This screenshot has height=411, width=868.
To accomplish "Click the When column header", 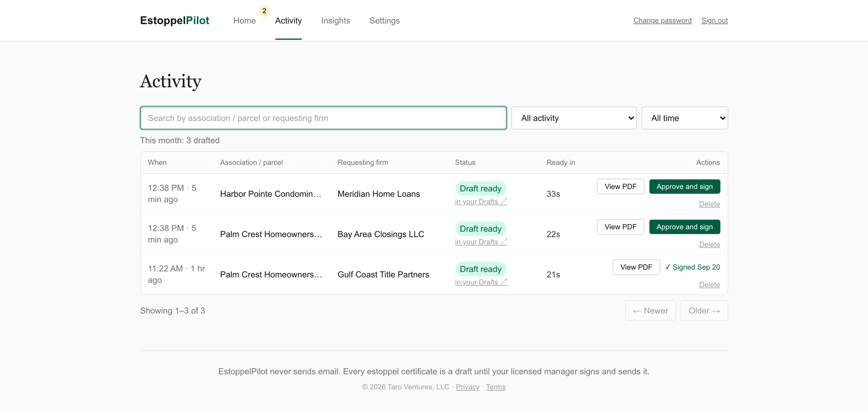I will pyautogui.click(x=157, y=162).
